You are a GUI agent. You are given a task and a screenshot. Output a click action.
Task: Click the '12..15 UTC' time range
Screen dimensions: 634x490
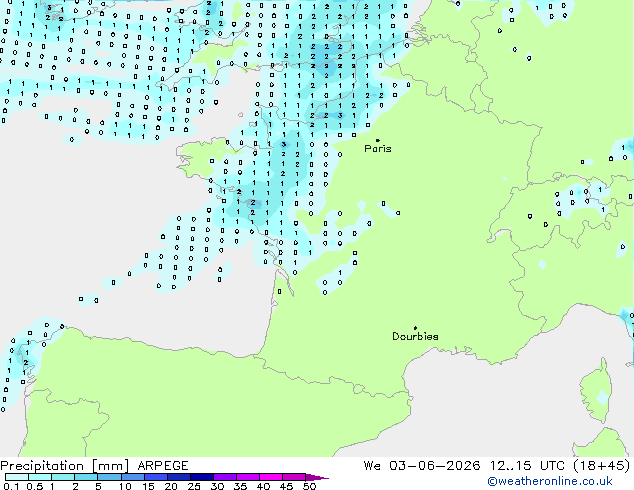[527, 466]
